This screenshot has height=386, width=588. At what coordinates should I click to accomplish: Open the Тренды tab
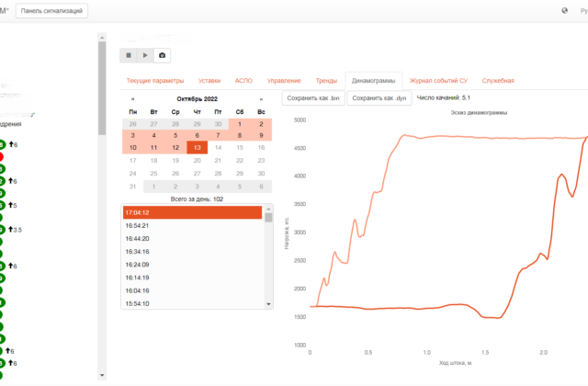pyautogui.click(x=326, y=81)
